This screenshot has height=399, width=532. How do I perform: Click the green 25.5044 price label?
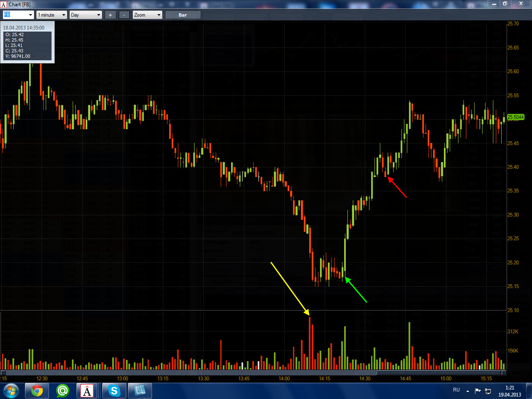[x=515, y=117]
